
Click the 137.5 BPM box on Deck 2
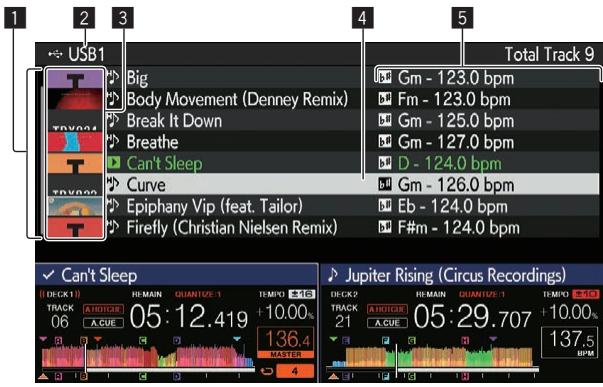coord(570,342)
